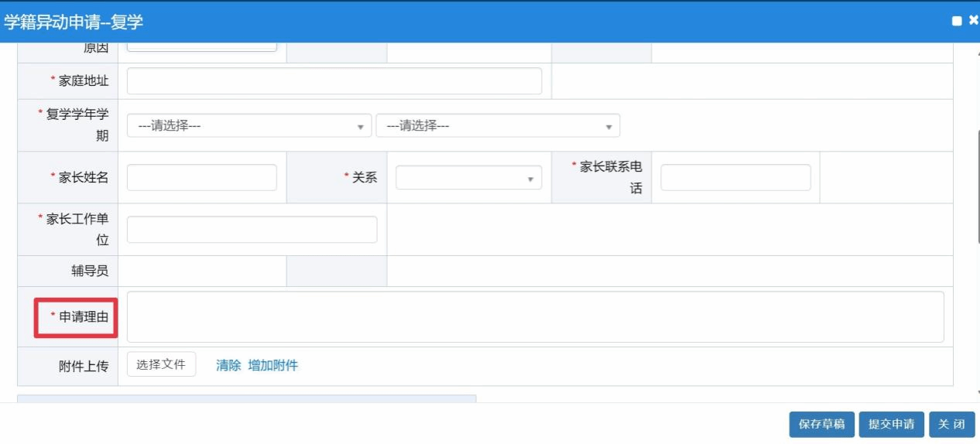This screenshot has width=980, height=444.
Task: Open the second 复学学年学期 dropdown
Action: click(x=498, y=126)
